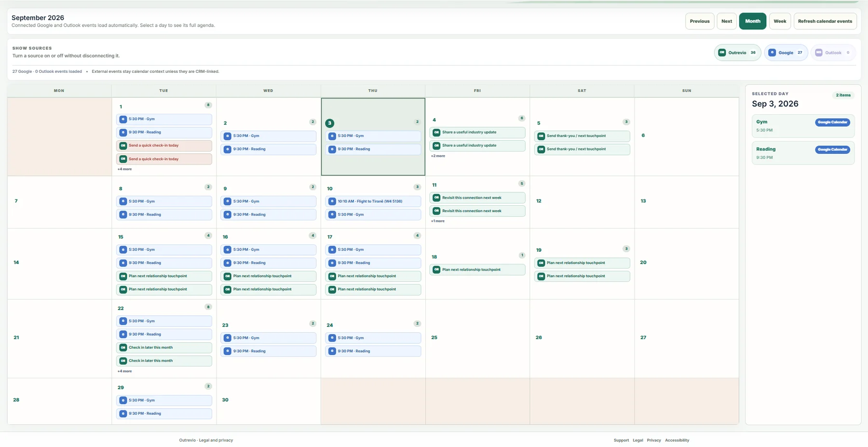
Task: Refresh calendar events
Action: tap(825, 21)
